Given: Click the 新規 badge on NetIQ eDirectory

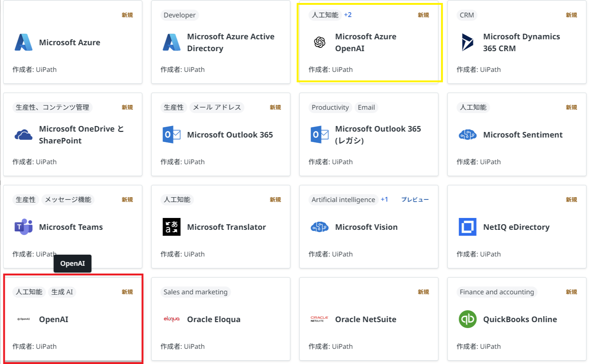Looking at the screenshot, I should (571, 199).
